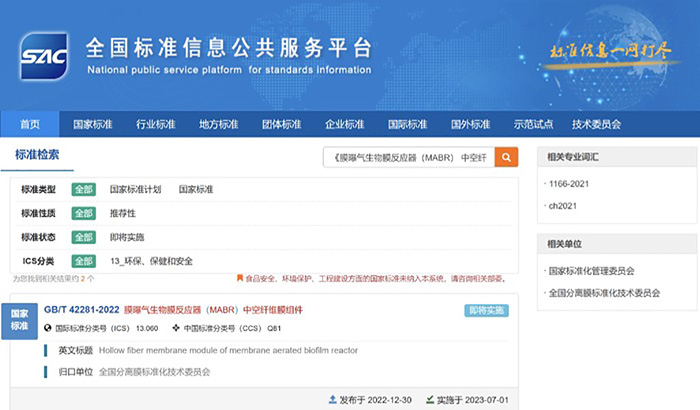Click the publish date upload icon
This screenshot has width=700, height=410.
point(333,400)
